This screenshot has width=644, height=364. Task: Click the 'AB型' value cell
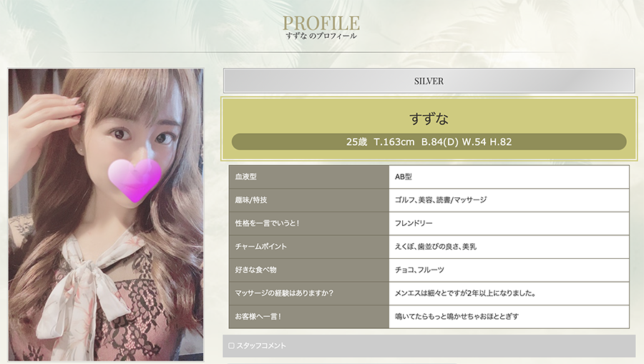509,177
